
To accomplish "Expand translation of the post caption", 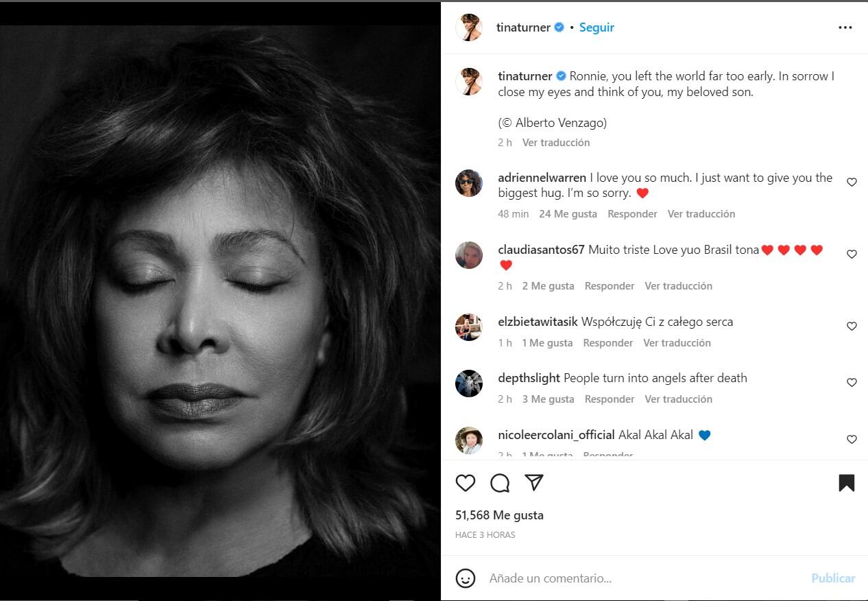I will [x=556, y=143].
